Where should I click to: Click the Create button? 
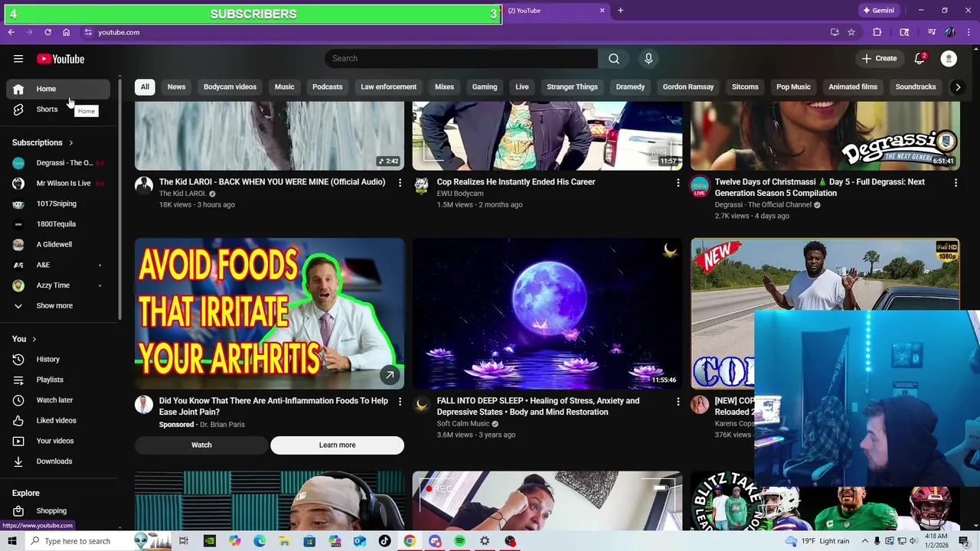click(x=879, y=59)
